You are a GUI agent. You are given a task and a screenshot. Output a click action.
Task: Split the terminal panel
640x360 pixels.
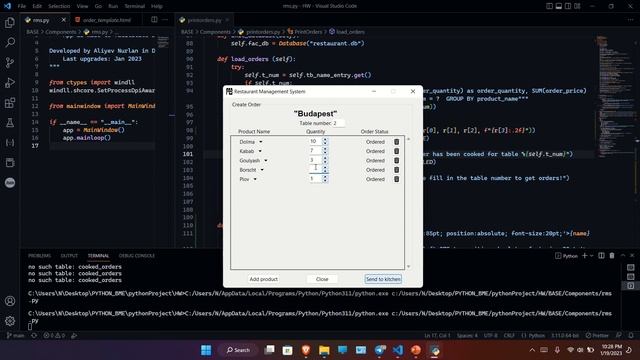[x=601, y=256]
